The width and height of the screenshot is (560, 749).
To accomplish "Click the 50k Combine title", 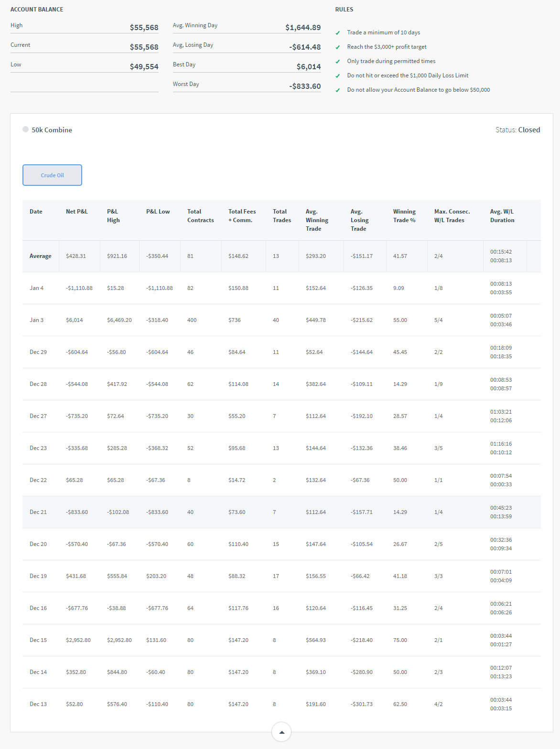I will [x=52, y=130].
